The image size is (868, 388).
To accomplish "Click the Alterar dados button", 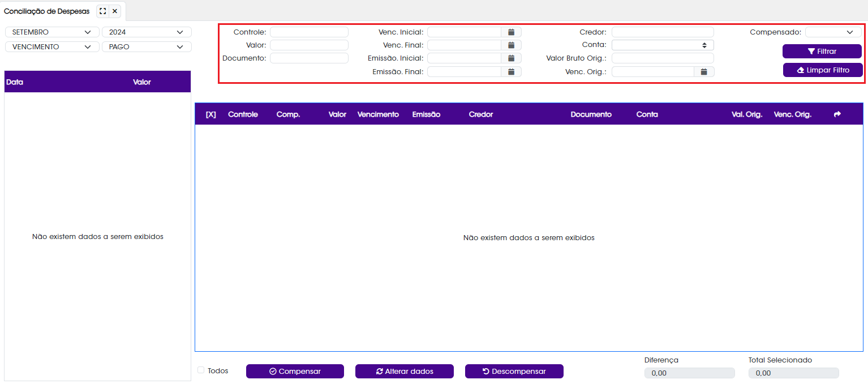I will pyautogui.click(x=405, y=372).
